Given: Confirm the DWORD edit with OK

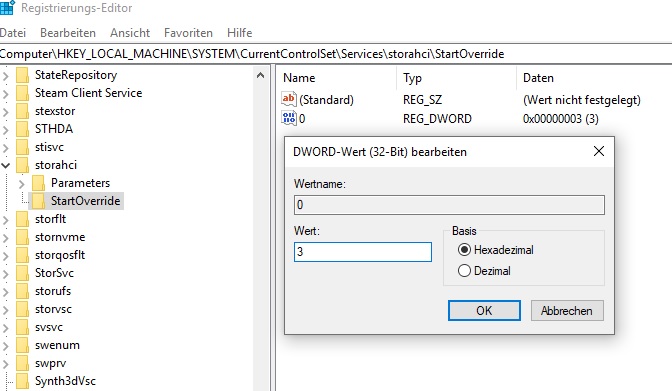Looking at the screenshot, I should pyautogui.click(x=484, y=310).
